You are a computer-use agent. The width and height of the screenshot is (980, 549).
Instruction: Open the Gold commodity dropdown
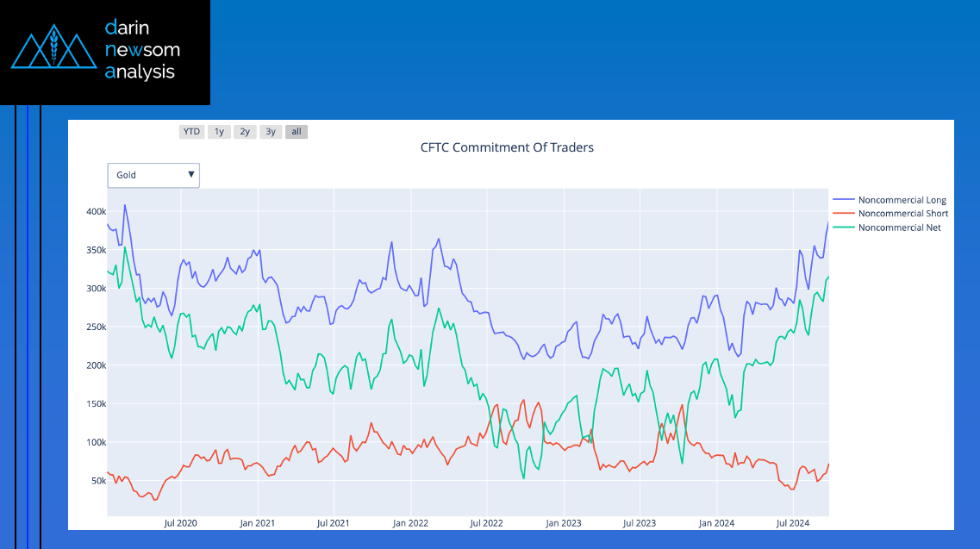pyautogui.click(x=153, y=175)
